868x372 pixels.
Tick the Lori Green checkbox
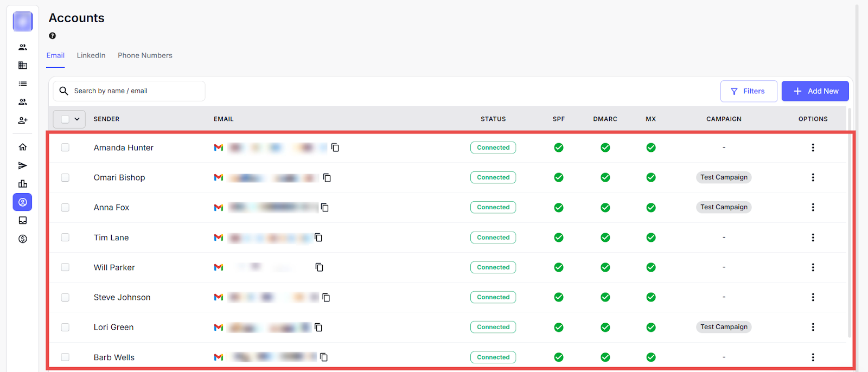[x=65, y=327]
